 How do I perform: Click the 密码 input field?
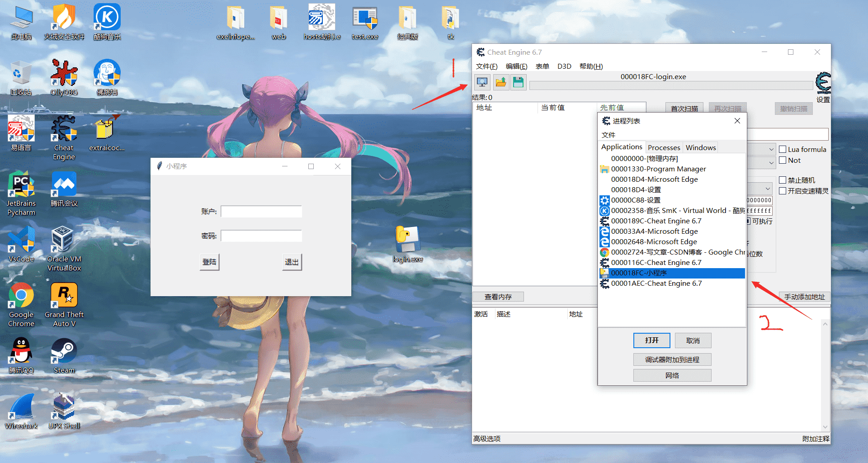pyautogui.click(x=261, y=236)
